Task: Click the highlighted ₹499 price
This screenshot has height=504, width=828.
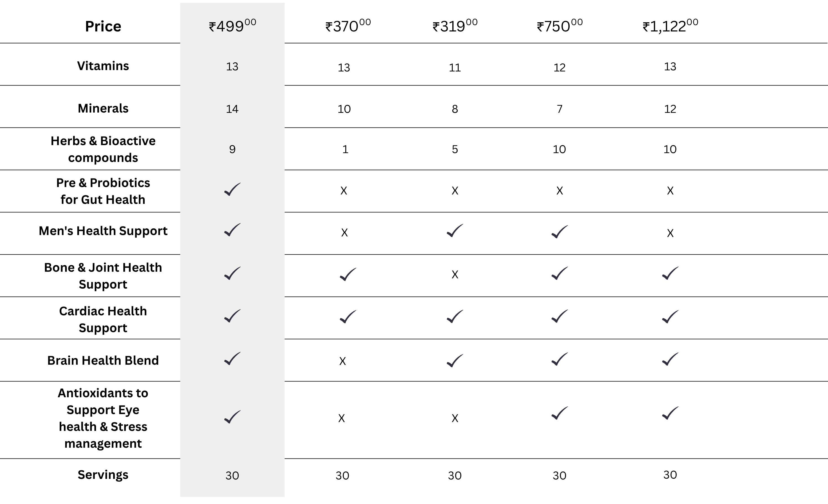Action: coord(232,26)
